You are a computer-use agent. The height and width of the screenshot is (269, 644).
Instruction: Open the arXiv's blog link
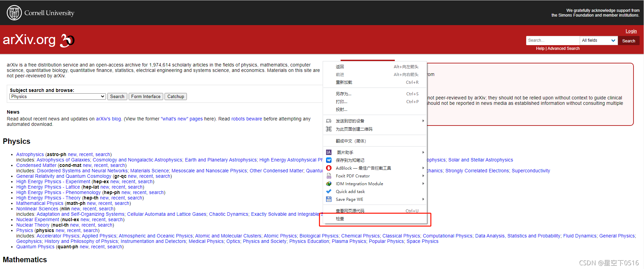[108, 119]
